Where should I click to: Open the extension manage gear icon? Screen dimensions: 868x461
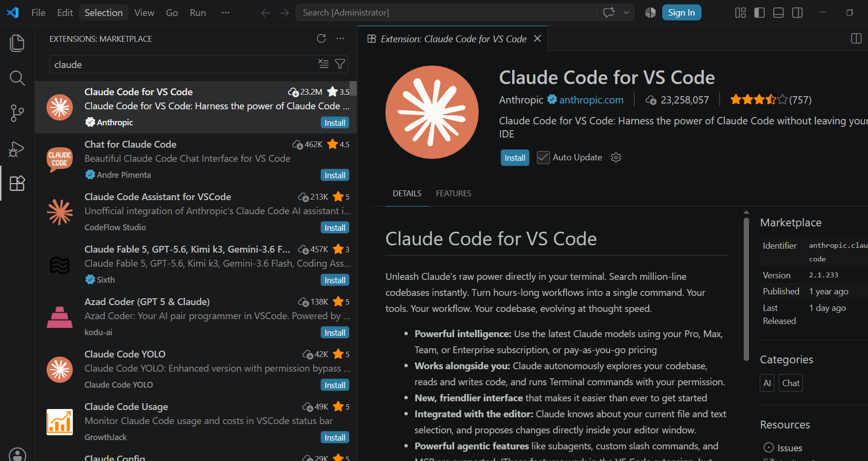coord(616,157)
